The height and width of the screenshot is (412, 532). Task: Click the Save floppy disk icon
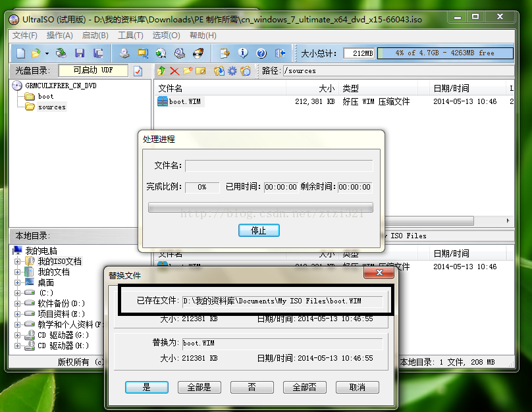(80, 53)
